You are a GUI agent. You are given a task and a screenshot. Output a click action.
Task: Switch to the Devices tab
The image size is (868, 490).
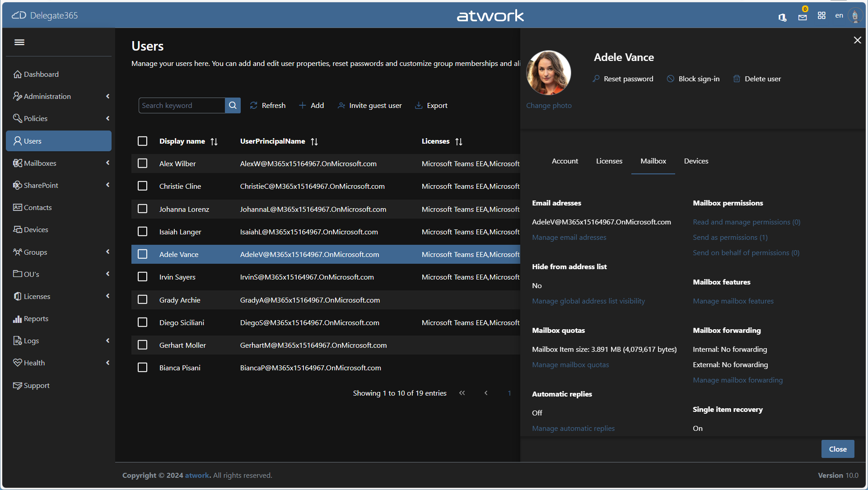(696, 161)
